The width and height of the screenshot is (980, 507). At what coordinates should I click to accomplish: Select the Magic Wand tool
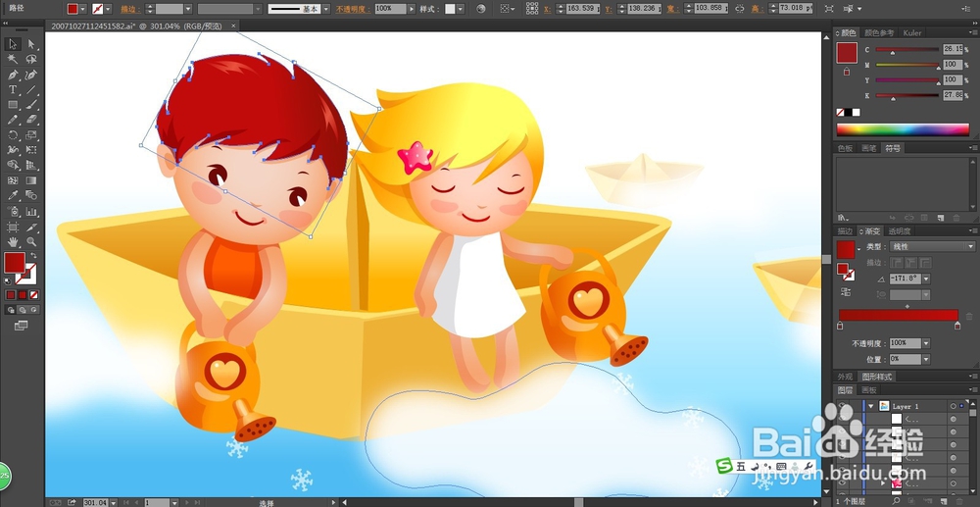coord(13,59)
